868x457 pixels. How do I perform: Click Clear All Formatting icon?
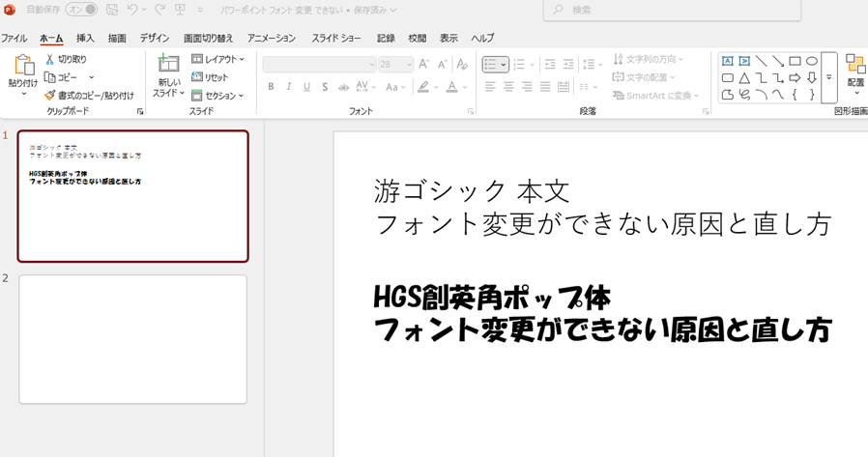click(x=462, y=64)
